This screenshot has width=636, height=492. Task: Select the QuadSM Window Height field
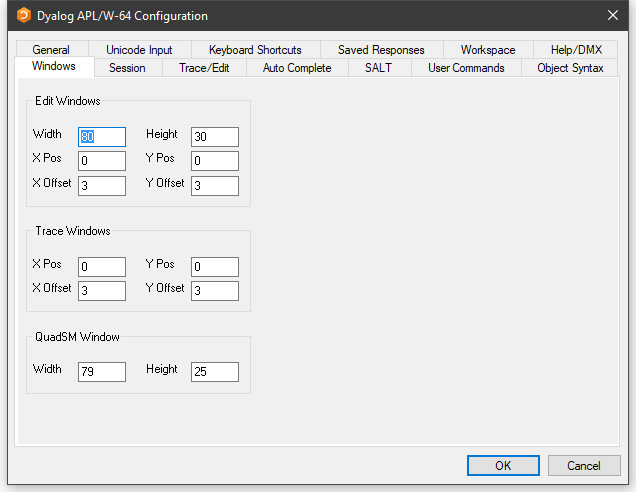[x=215, y=372]
